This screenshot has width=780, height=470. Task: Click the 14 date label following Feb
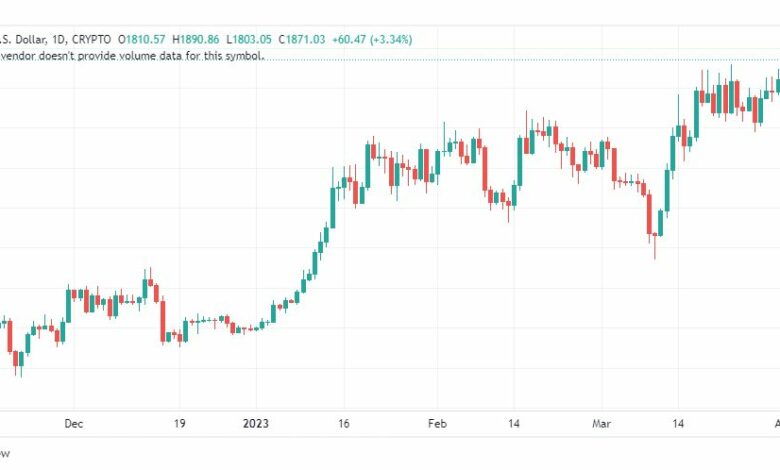coord(514,424)
